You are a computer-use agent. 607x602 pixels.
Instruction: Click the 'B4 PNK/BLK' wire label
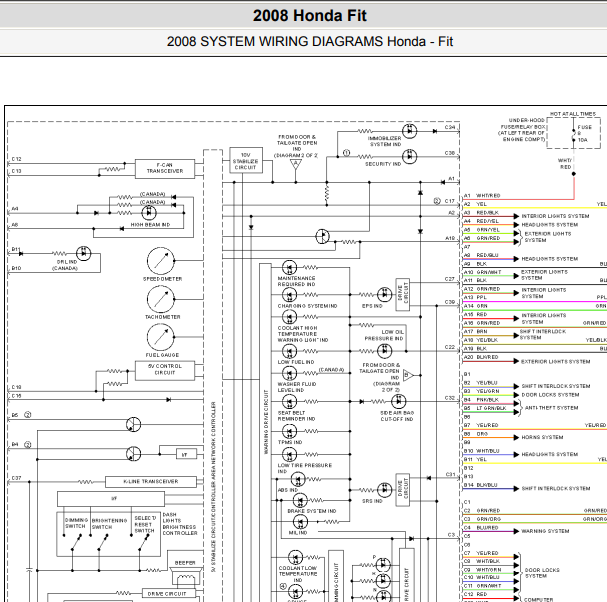[x=482, y=400]
